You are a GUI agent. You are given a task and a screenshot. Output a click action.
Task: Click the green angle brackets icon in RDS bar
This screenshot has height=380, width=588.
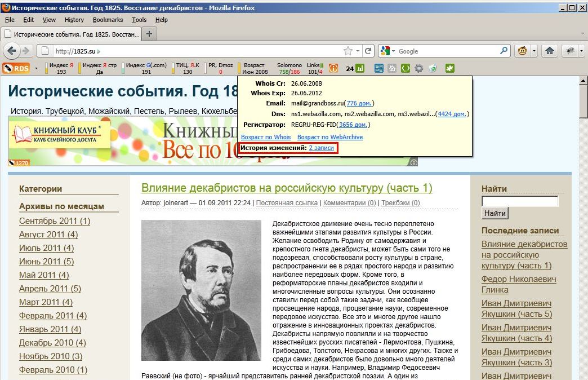[405, 68]
